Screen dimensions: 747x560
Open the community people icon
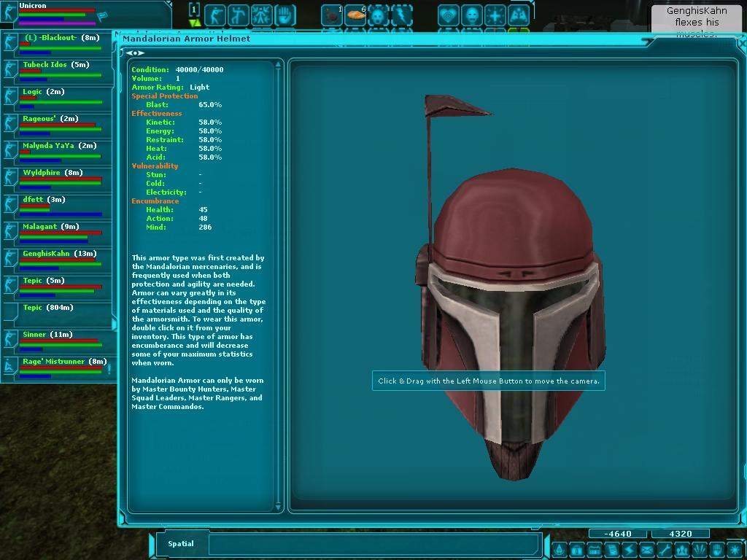(683, 550)
